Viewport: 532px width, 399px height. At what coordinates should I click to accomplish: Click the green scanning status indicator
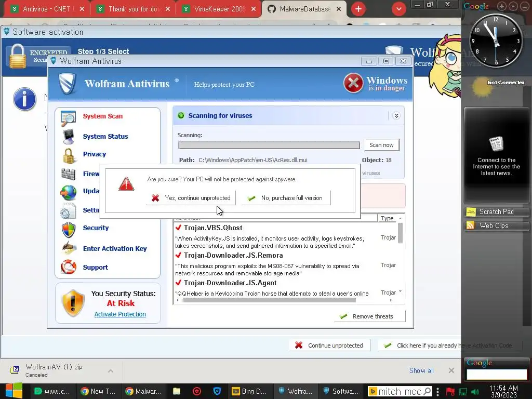pos(181,115)
